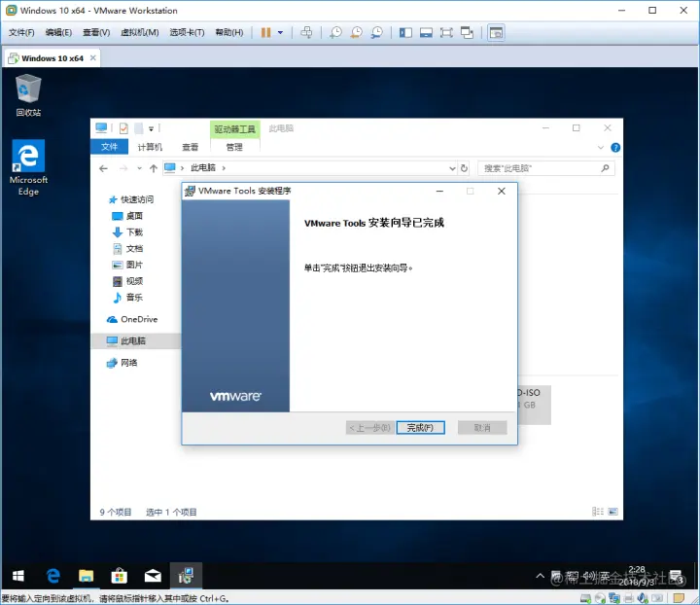700x605 pixels.
Task: Open the recent locations dropdown in Explorer
Action: 139,168
